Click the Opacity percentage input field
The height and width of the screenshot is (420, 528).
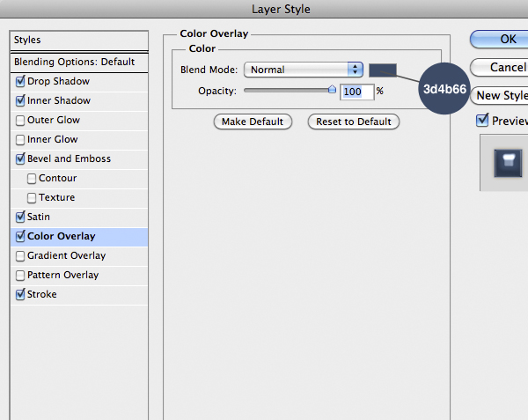352,91
